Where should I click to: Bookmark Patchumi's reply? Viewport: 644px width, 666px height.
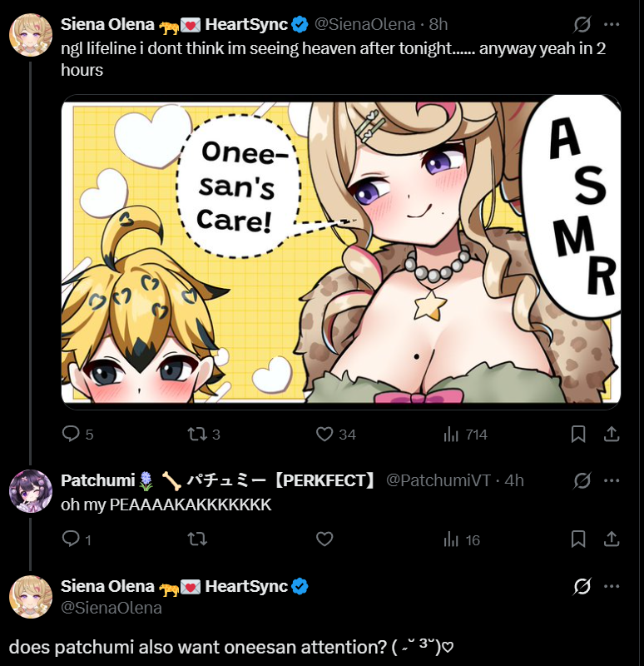coord(578,539)
